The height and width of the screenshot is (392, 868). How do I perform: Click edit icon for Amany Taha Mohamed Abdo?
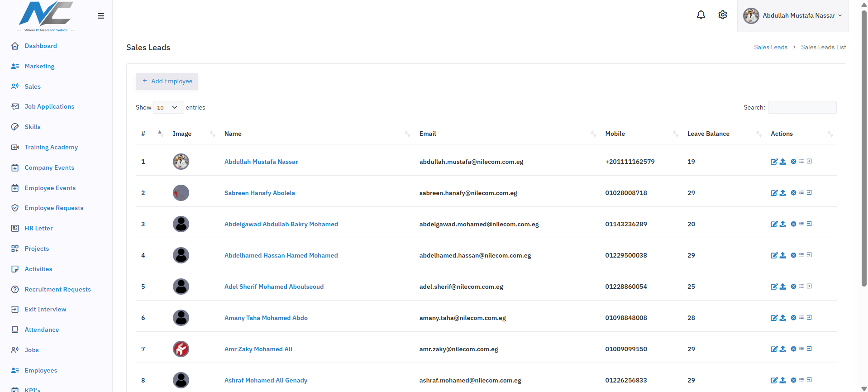click(x=774, y=318)
